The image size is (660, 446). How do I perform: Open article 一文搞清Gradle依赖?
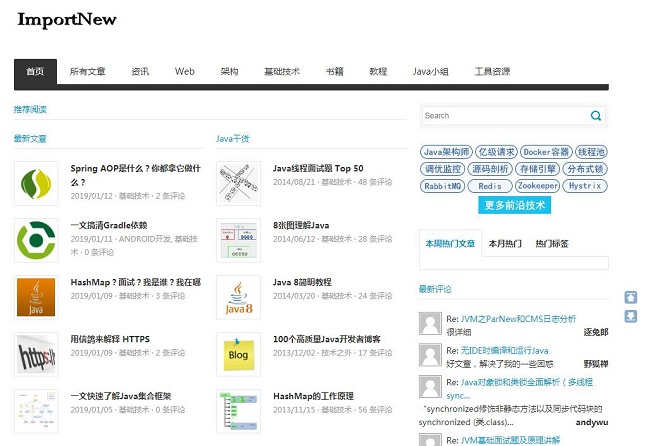(x=109, y=226)
